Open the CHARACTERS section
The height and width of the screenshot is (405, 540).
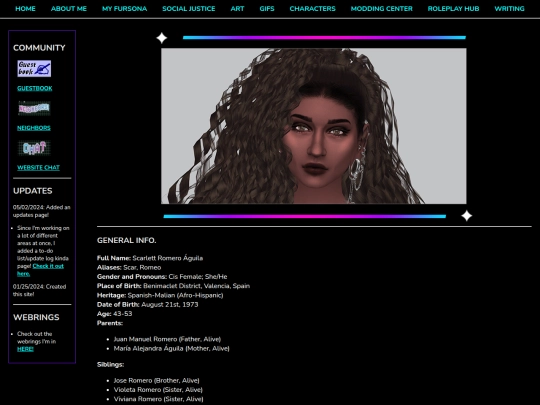pyautogui.click(x=312, y=9)
